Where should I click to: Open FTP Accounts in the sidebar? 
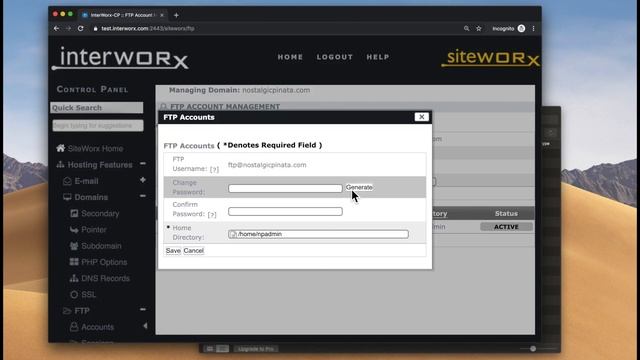click(x=98, y=327)
